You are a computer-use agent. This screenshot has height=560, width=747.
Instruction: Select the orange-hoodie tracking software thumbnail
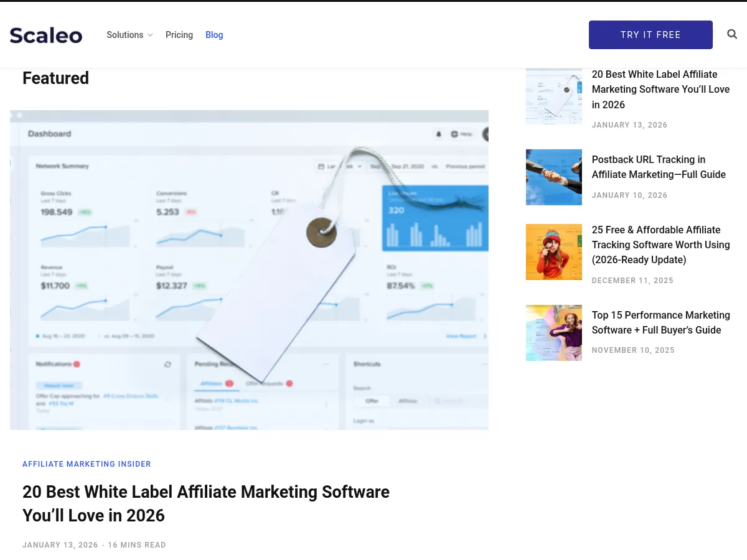coord(553,251)
